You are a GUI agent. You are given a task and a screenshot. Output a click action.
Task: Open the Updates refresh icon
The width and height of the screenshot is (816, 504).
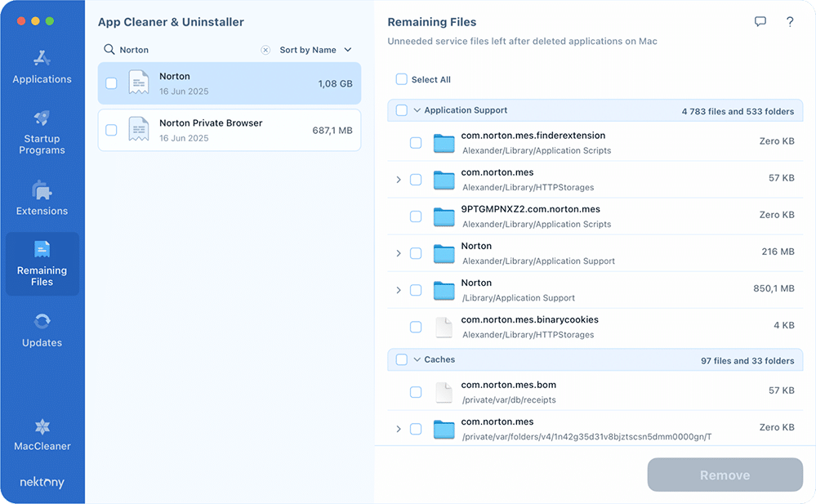(42, 321)
